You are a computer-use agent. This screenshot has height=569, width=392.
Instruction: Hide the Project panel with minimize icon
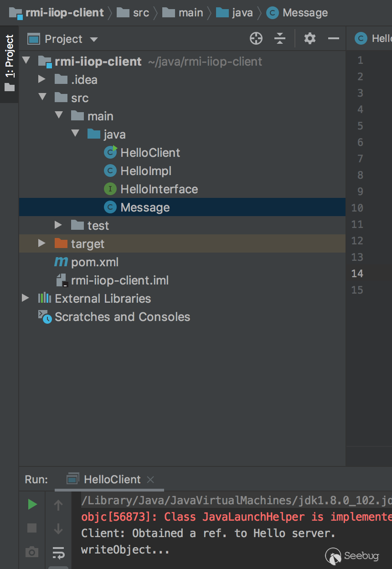[x=334, y=39]
